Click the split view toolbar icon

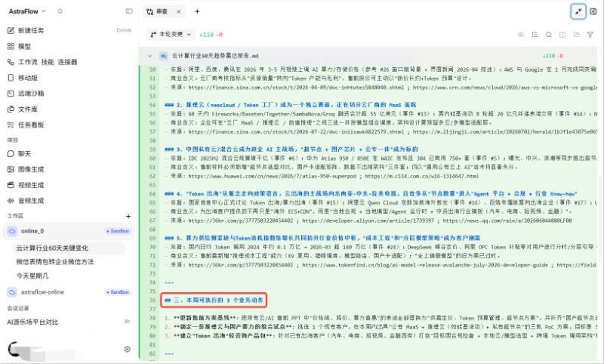click(562, 35)
